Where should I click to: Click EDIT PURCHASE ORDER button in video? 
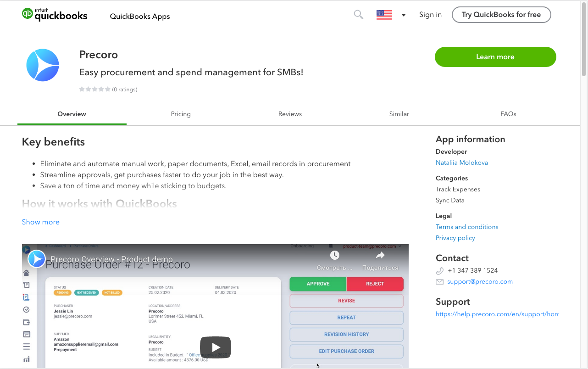tap(347, 351)
